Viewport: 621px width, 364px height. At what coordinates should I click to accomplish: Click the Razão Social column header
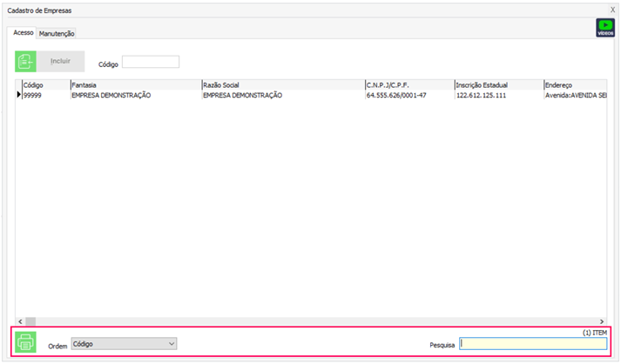tap(282, 85)
